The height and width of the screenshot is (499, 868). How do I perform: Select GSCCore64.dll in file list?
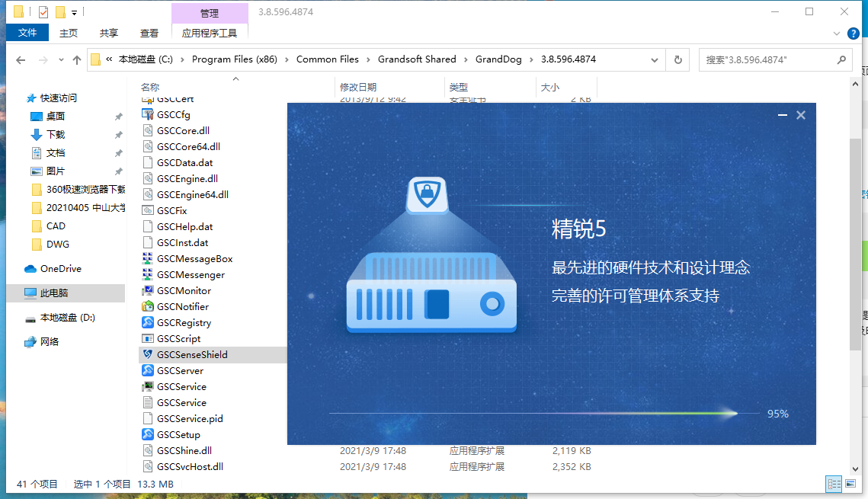(188, 146)
